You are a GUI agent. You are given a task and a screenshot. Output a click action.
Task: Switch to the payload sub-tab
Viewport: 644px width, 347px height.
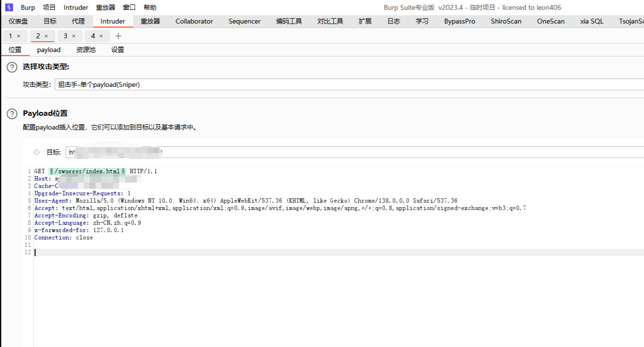click(x=49, y=50)
